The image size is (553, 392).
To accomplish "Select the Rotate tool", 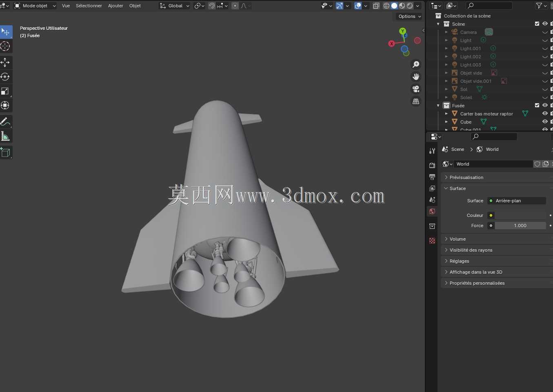I will [6, 77].
